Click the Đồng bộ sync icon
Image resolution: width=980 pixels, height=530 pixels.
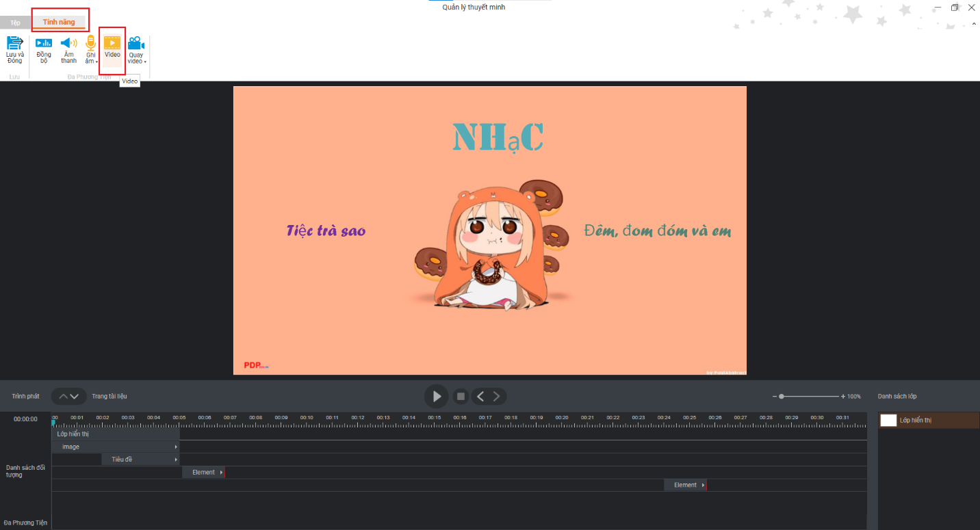44,42
